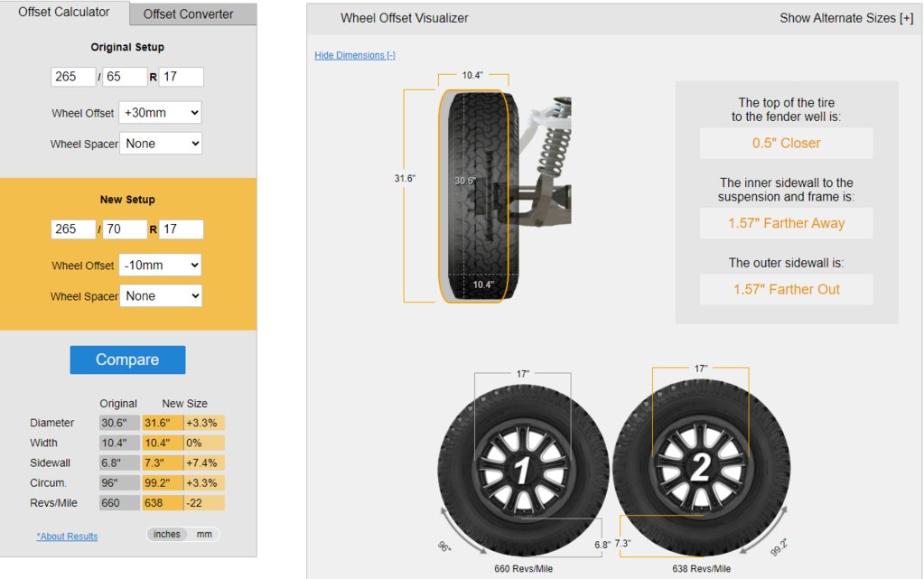This screenshot has height=579, width=924.
Task: Click the tire number 1 image
Action: coord(523,470)
